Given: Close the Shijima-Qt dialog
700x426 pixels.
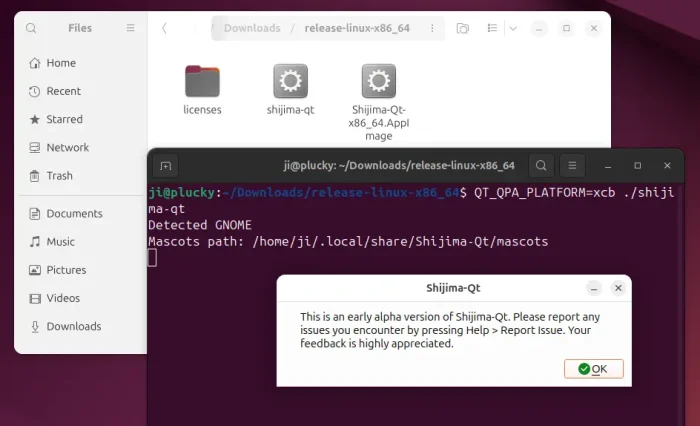Looking at the screenshot, I should click(618, 288).
